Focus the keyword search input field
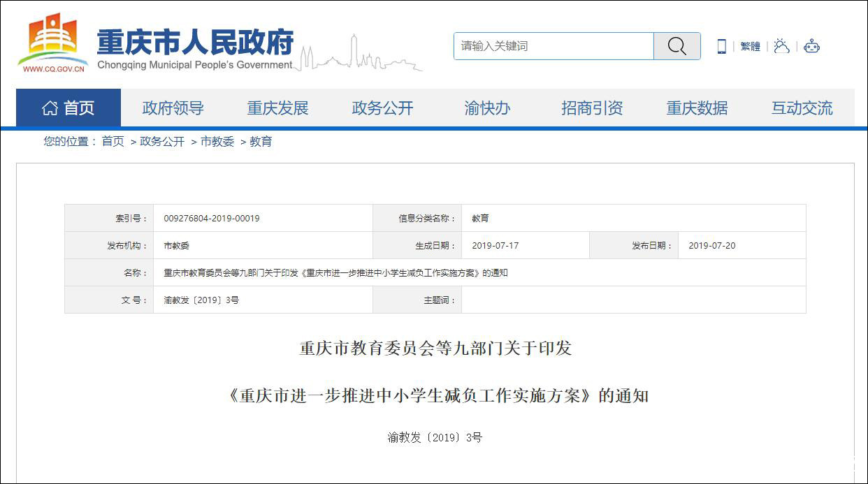This screenshot has width=868, height=484. tap(554, 46)
